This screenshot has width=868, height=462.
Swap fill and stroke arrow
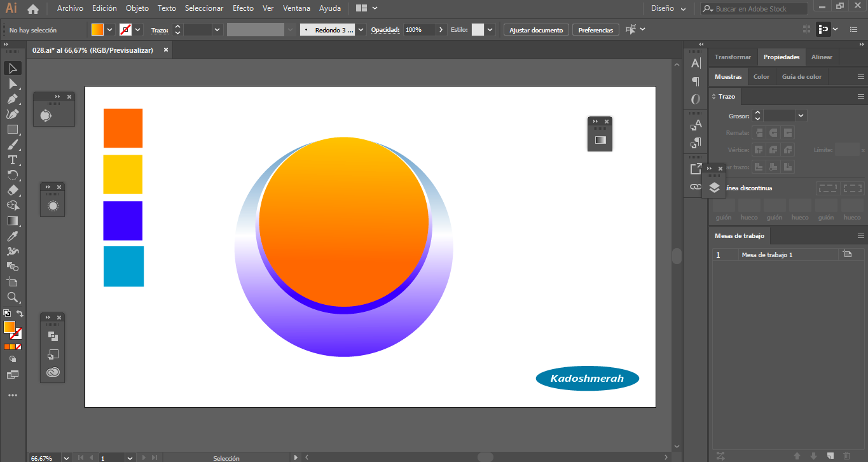20,313
